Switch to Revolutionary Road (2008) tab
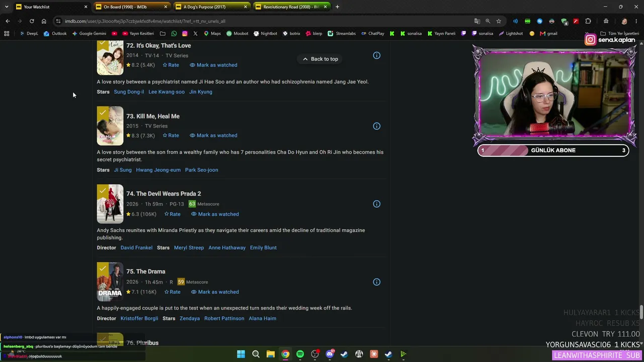The image size is (644, 362). (291, 7)
